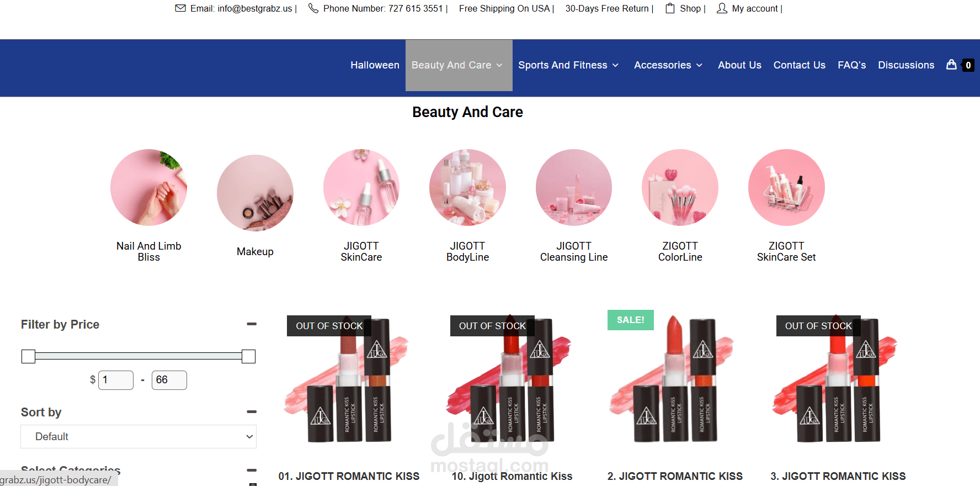Viewport: 980px width, 486px height.
Task: Collapse the Sort by section
Action: pos(252,412)
